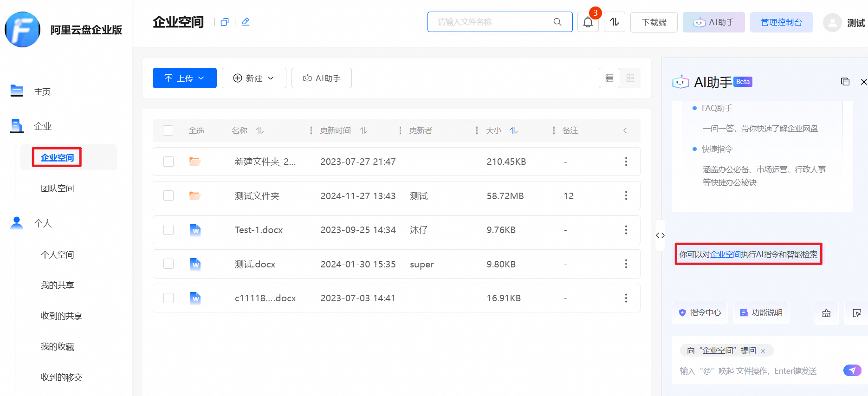Tick checkbox for 测试文件夹 row
This screenshot has width=868, height=396.
tap(168, 195)
